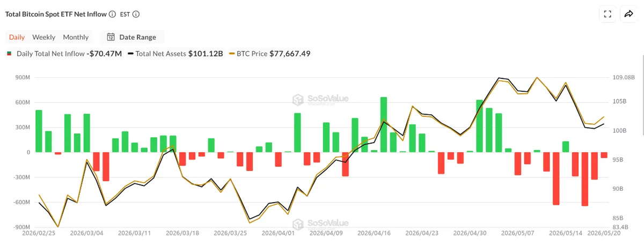Toggle Total Net Assets legend series

click(175, 54)
